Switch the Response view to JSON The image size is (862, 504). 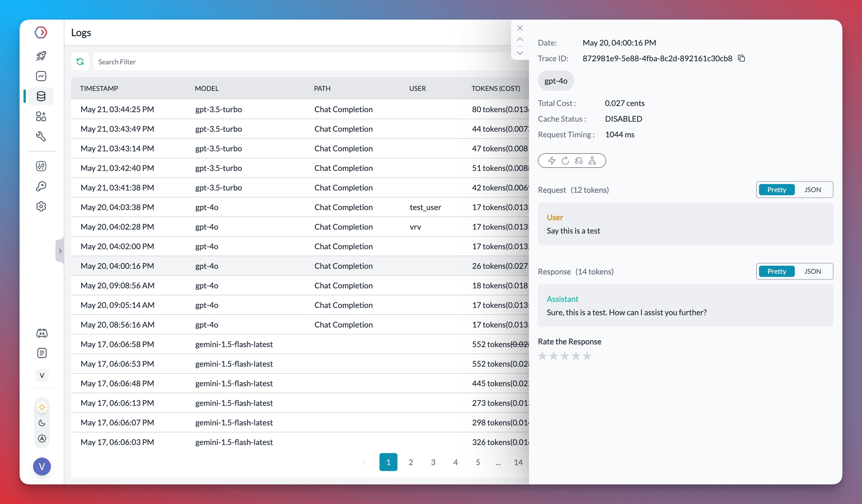pos(812,271)
